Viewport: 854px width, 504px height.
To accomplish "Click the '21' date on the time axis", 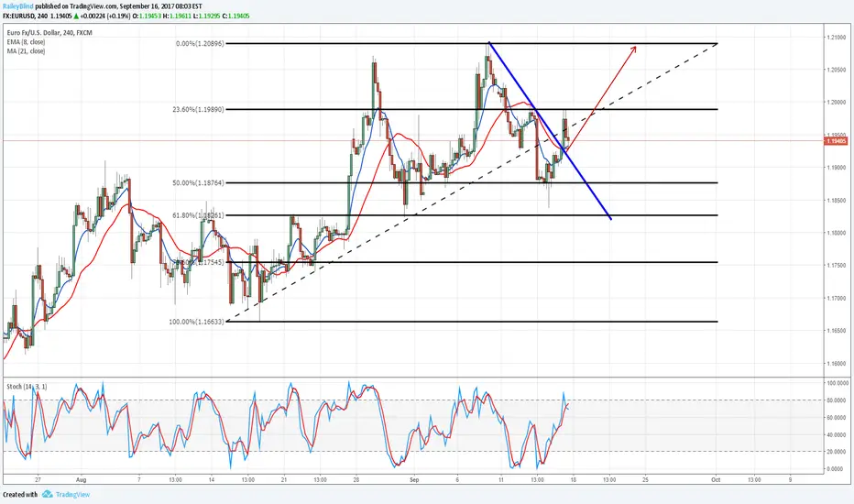I will click(x=284, y=480).
